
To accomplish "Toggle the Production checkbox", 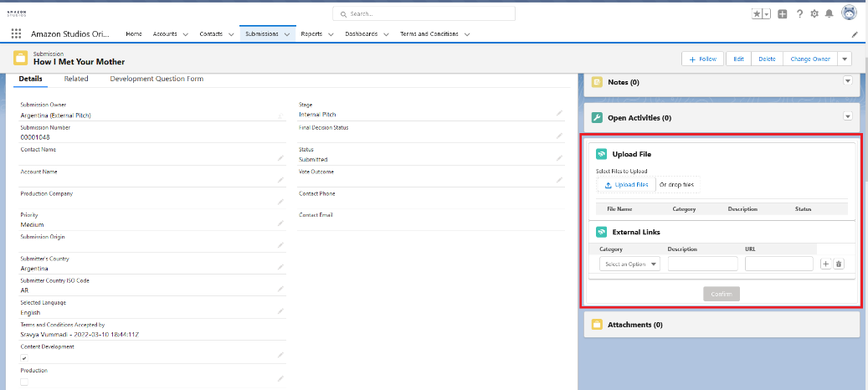I will click(23, 382).
